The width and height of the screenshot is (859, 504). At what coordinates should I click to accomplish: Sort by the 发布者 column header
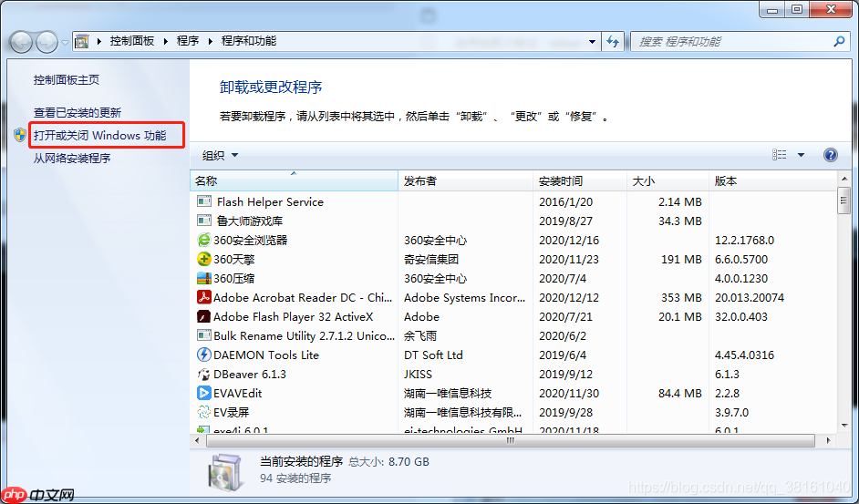[x=466, y=180]
